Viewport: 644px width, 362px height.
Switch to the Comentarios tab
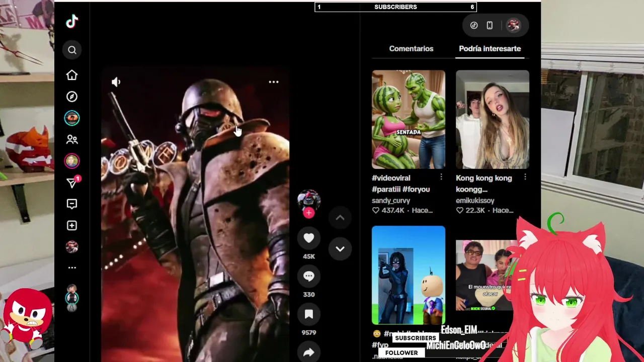(x=411, y=49)
